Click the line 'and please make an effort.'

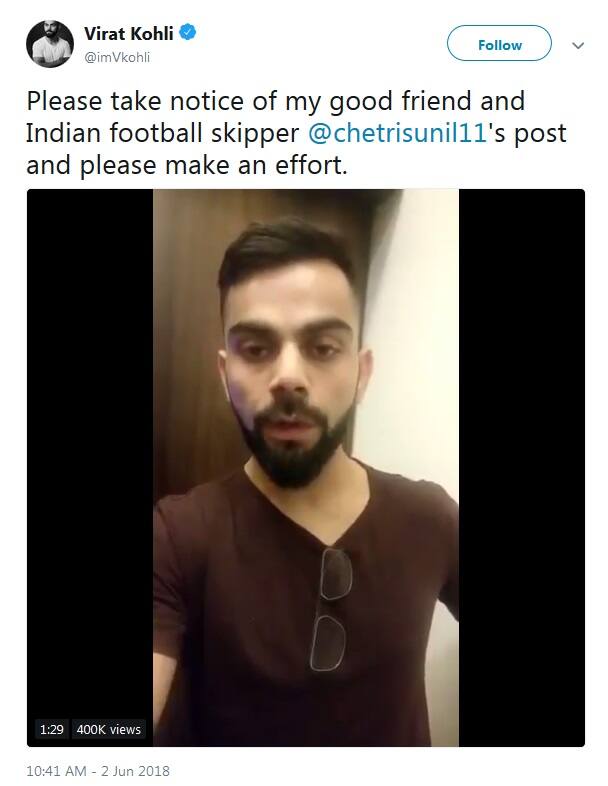(x=186, y=165)
